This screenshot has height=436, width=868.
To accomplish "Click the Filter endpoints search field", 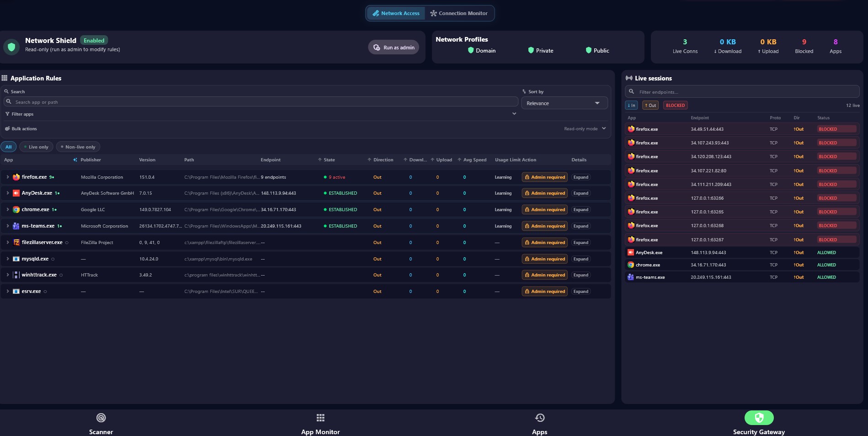I will (742, 91).
